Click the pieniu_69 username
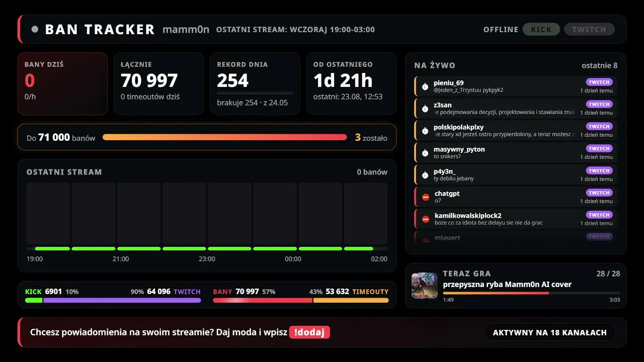The width and height of the screenshot is (644, 362). coord(449,83)
